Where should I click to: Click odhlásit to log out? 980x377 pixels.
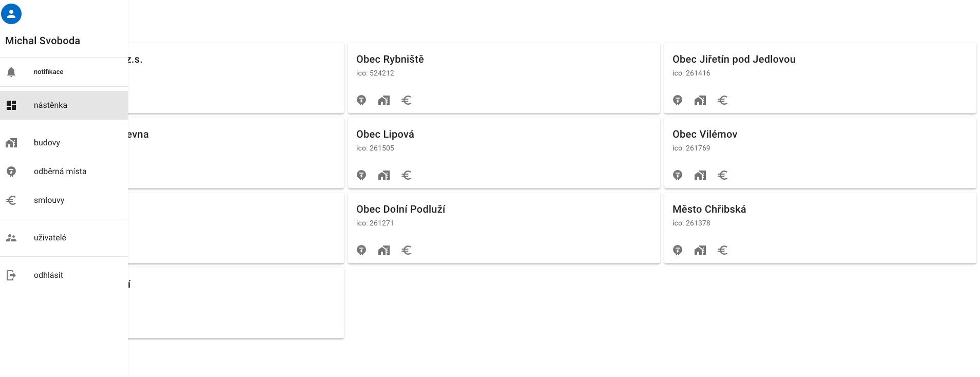click(48, 275)
